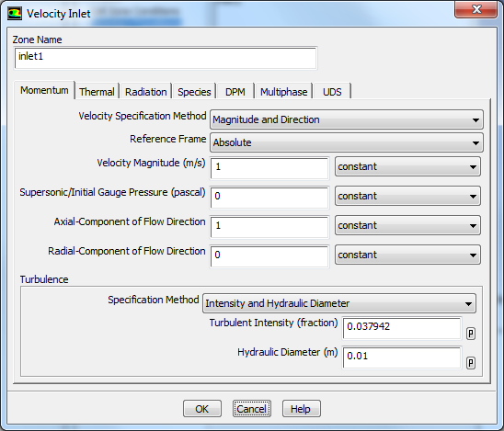This screenshot has height=431, width=504.
Task: Expand the Turbulence Specification Method dropdown
Action: [339, 303]
